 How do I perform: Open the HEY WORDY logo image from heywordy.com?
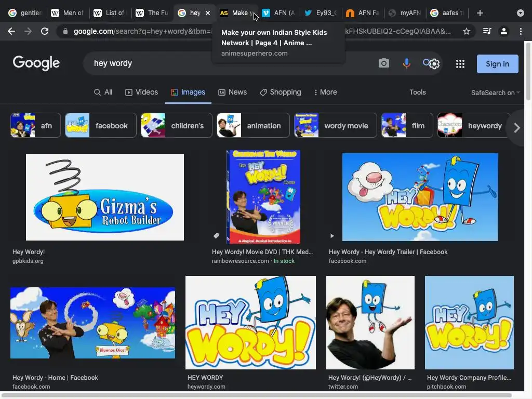(250, 322)
